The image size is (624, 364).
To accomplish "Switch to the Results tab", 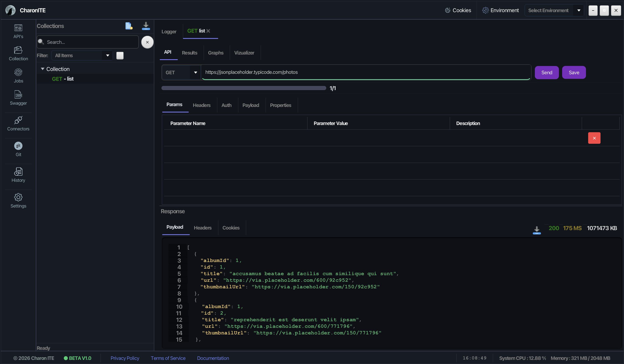I will [189, 52].
